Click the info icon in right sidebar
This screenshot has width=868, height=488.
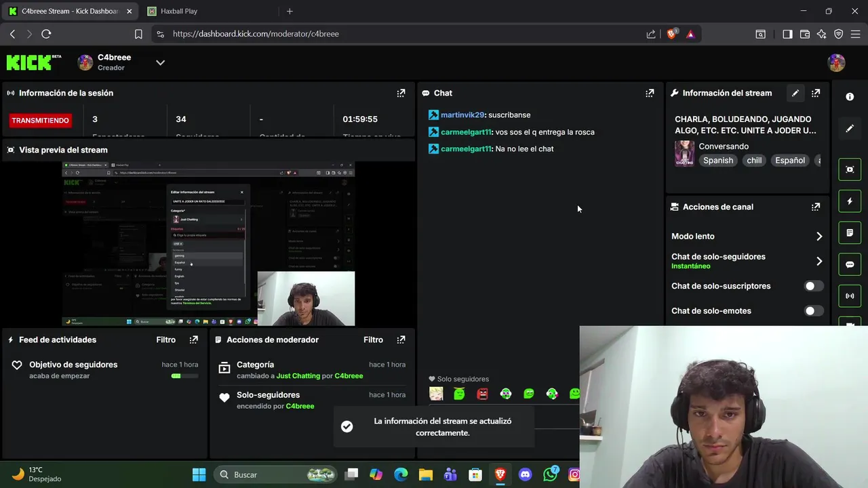850,97
